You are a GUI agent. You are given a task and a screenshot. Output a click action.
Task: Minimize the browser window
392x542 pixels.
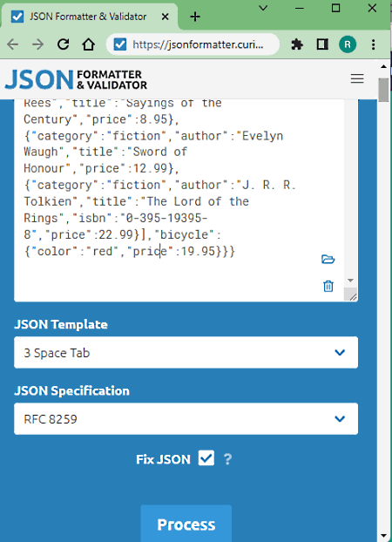point(300,8)
